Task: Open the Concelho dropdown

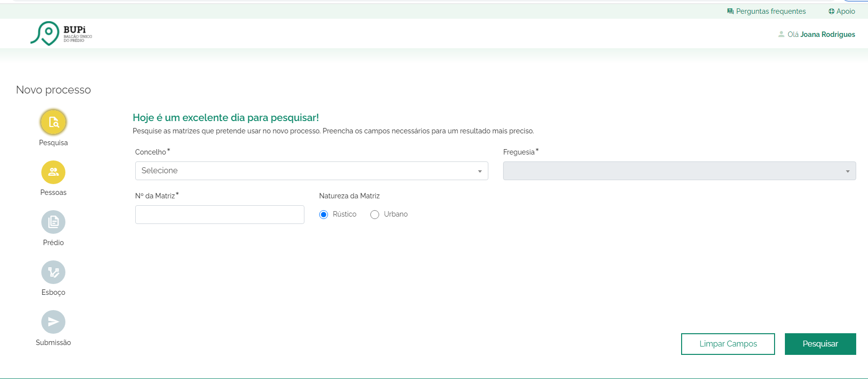Action: pyautogui.click(x=311, y=171)
